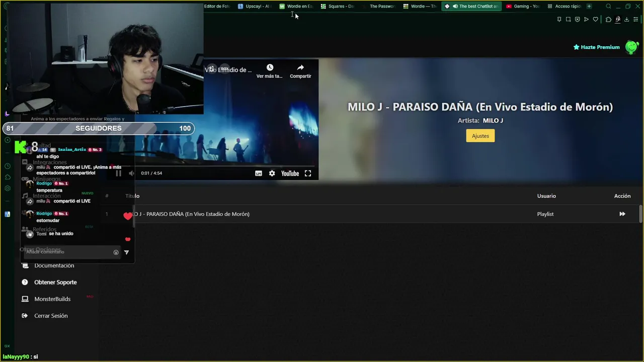Open MonsterBuilds in the sidebar
The image size is (644, 362).
pos(52,299)
